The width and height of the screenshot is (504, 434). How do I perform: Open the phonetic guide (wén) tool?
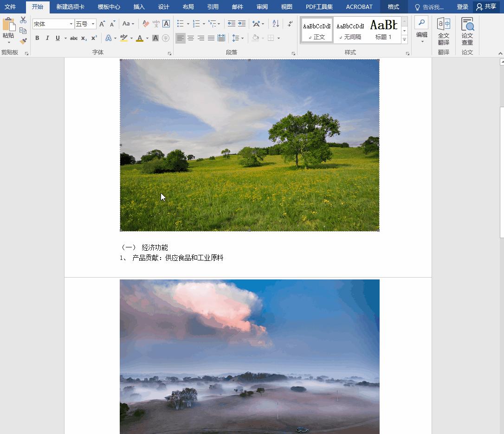156,24
